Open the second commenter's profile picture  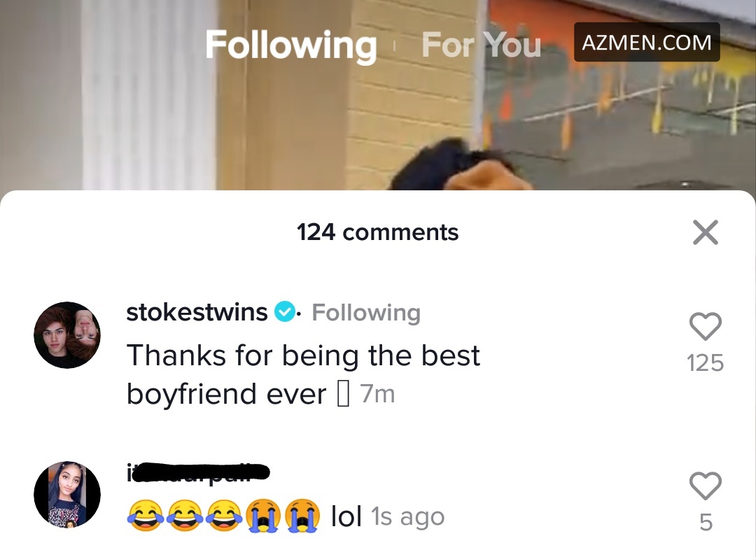click(x=67, y=494)
